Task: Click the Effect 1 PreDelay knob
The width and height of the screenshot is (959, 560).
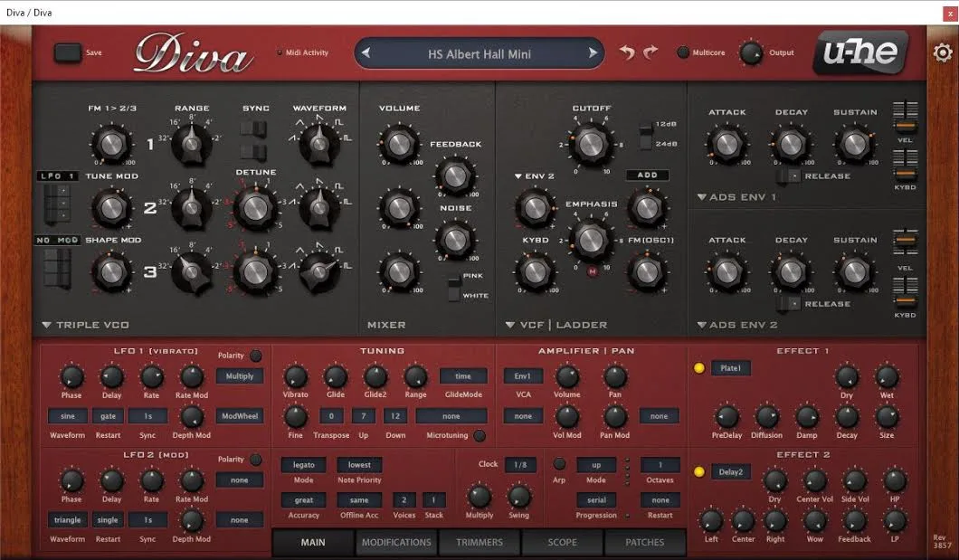Action: 726,417
